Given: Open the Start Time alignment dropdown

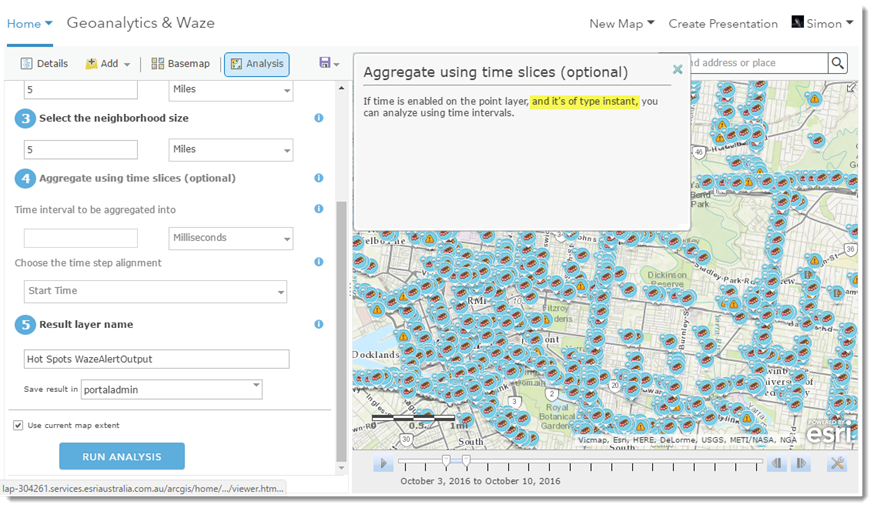Looking at the screenshot, I should coord(156,292).
